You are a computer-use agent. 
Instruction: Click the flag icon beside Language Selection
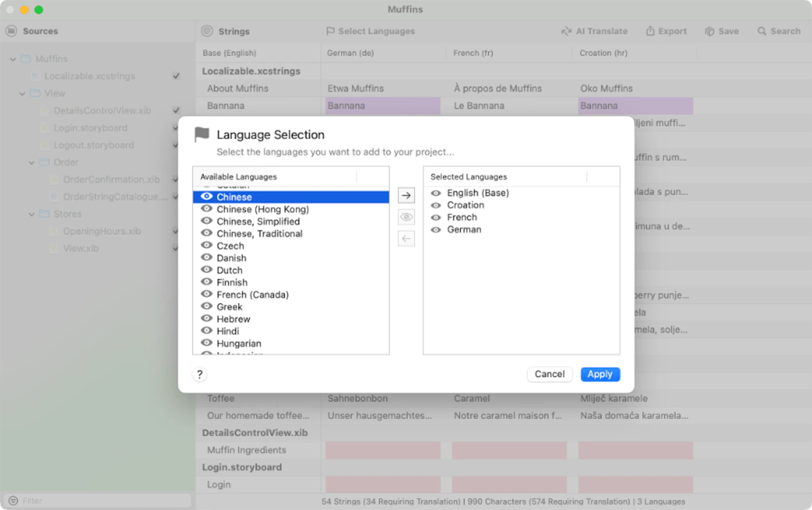pyautogui.click(x=202, y=135)
